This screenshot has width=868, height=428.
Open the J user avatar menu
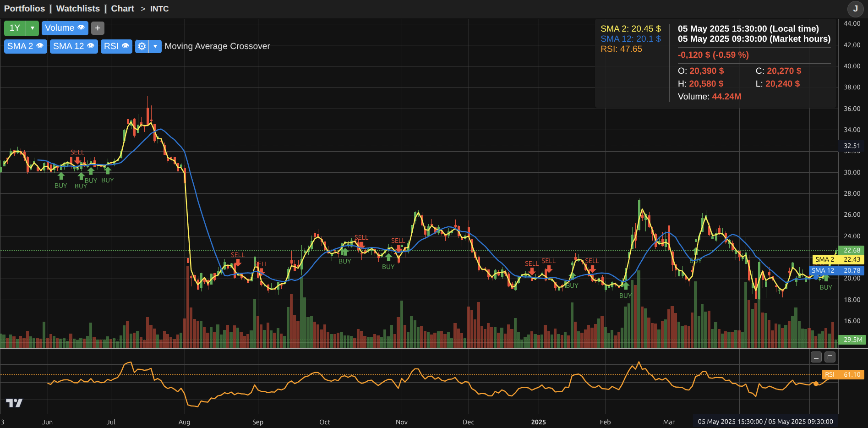click(x=855, y=9)
